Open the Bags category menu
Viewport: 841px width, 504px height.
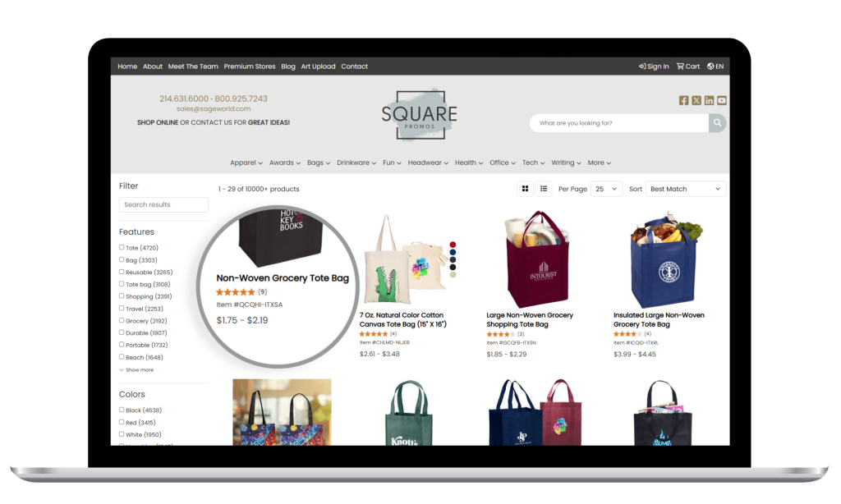click(x=319, y=163)
